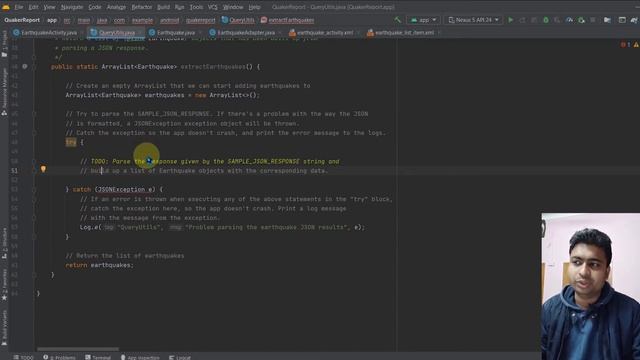Open the Build Variants side tab
The width and height of the screenshot is (640, 360).
point(4,327)
